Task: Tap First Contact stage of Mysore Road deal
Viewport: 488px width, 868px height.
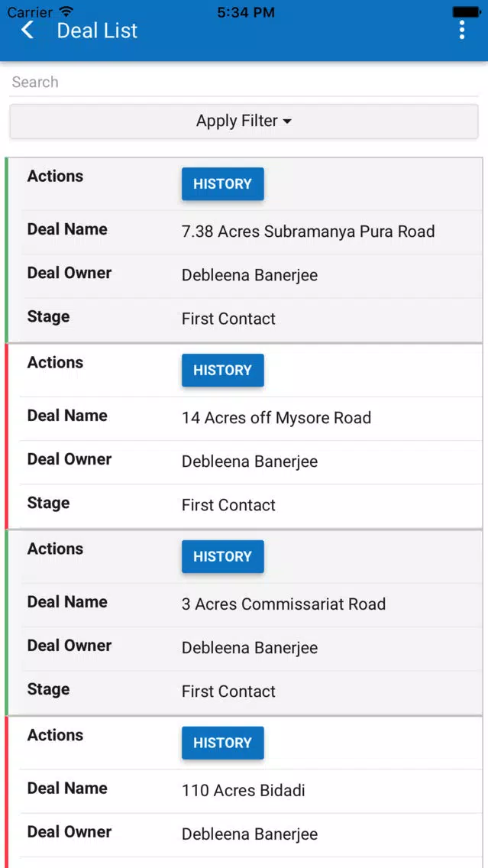Action: pos(228,505)
